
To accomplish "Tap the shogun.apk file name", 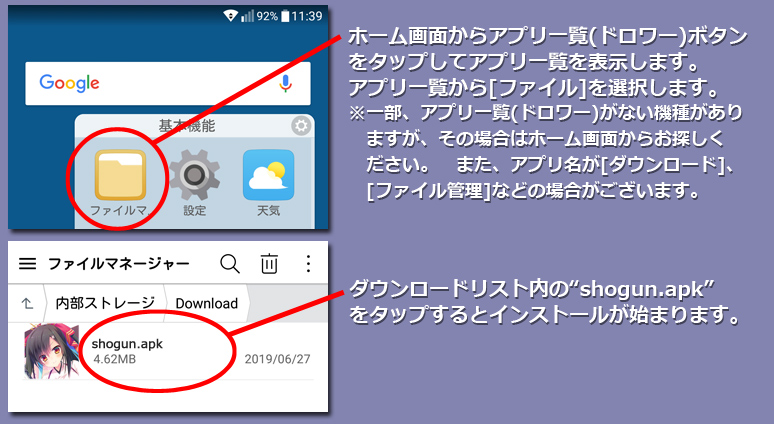I will [127, 344].
